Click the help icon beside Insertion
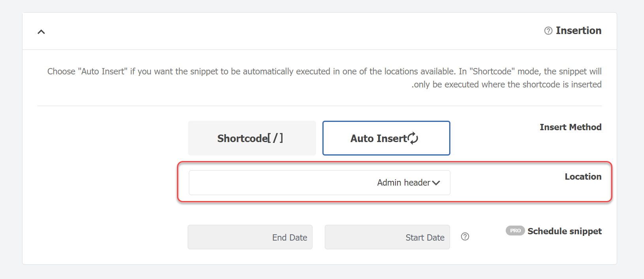Image resolution: width=644 pixels, height=279 pixels. coord(548,31)
